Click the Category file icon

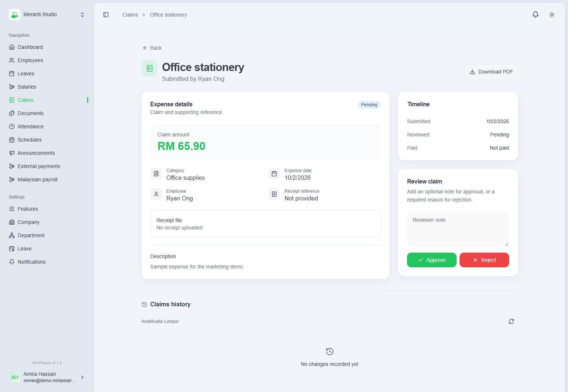156,174
